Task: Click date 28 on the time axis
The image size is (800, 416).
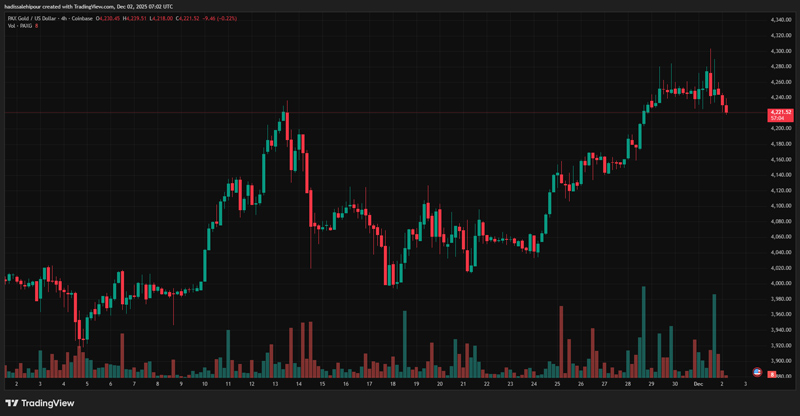Action: (628, 384)
